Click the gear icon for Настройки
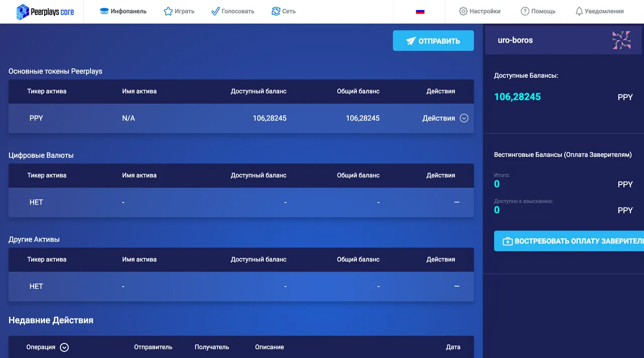 point(463,11)
